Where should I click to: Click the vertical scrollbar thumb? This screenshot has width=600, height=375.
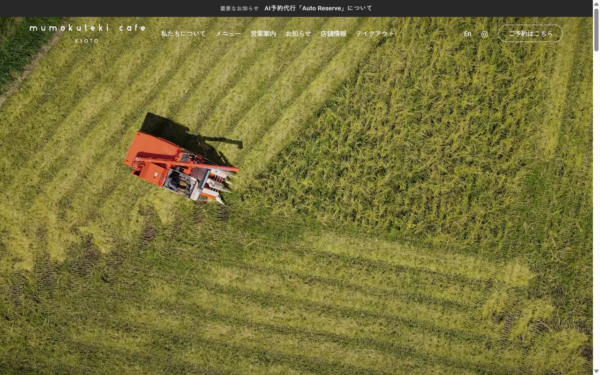[x=596, y=30]
